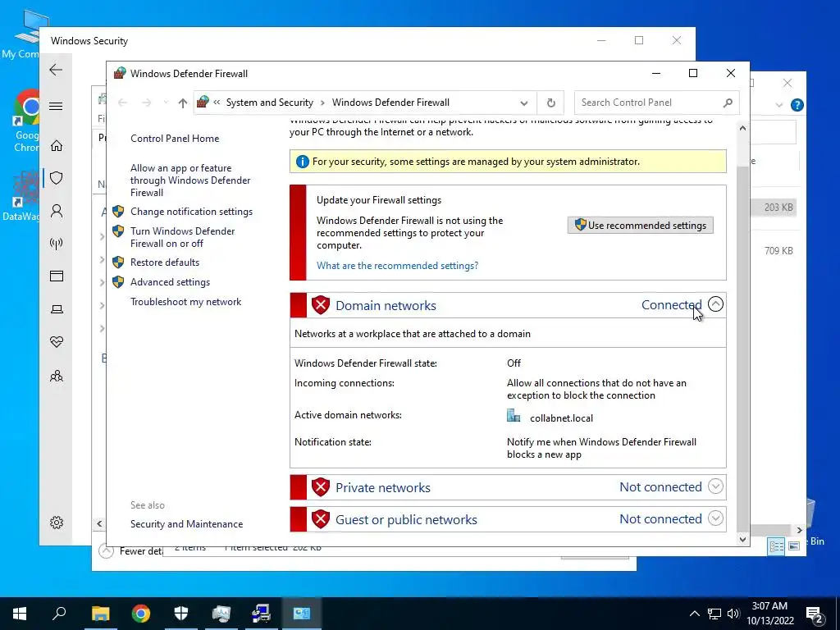Click Windows Defender Firewall breadcrumb
Image resolution: width=840 pixels, height=630 pixels.
click(390, 103)
